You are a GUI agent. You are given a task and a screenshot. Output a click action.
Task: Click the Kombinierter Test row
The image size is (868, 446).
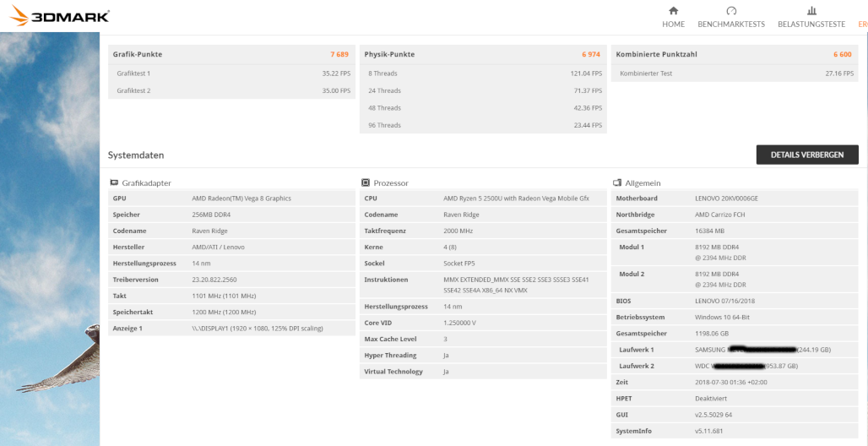(735, 73)
